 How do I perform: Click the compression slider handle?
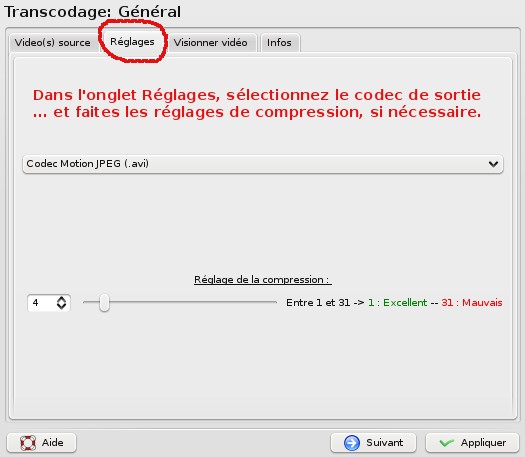[104, 302]
